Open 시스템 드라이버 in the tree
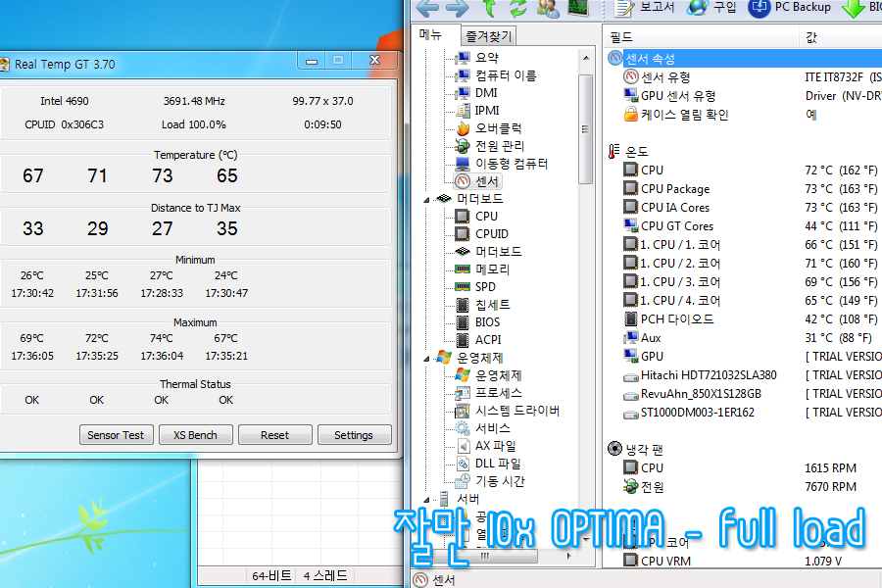 [508, 411]
